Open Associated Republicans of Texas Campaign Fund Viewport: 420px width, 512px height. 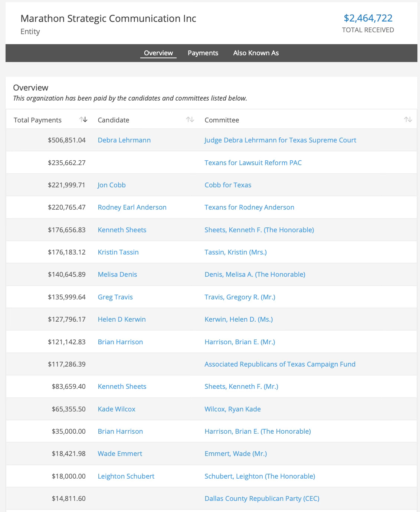tap(280, 364)
